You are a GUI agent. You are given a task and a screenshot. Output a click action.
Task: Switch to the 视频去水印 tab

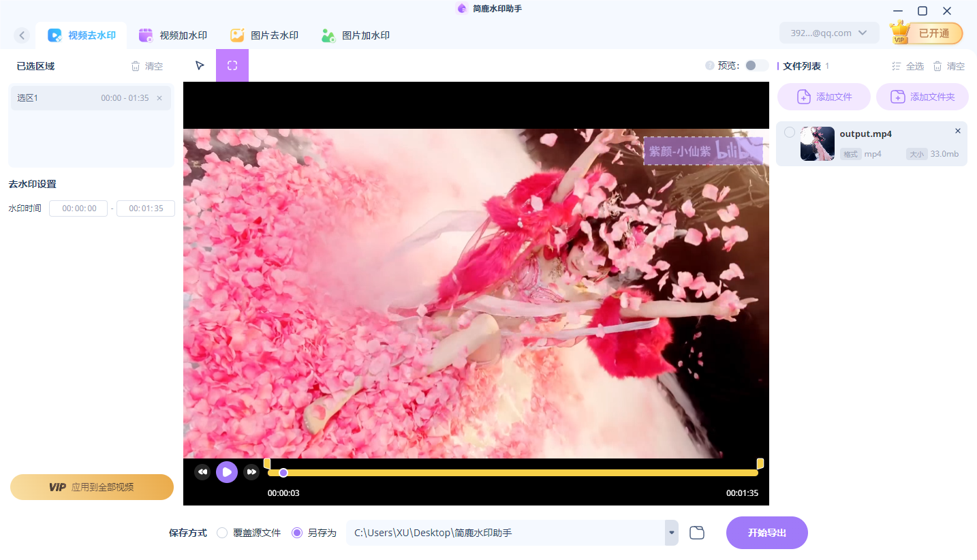82,35
